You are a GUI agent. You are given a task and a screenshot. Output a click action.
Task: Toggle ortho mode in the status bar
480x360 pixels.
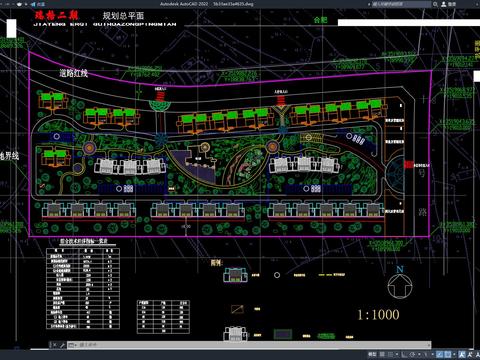(404, 354)
